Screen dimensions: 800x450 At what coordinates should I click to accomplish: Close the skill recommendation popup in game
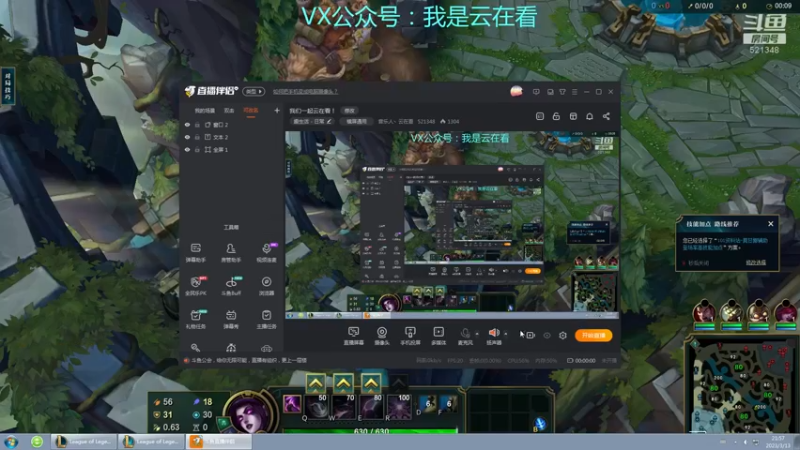(770, 223)
